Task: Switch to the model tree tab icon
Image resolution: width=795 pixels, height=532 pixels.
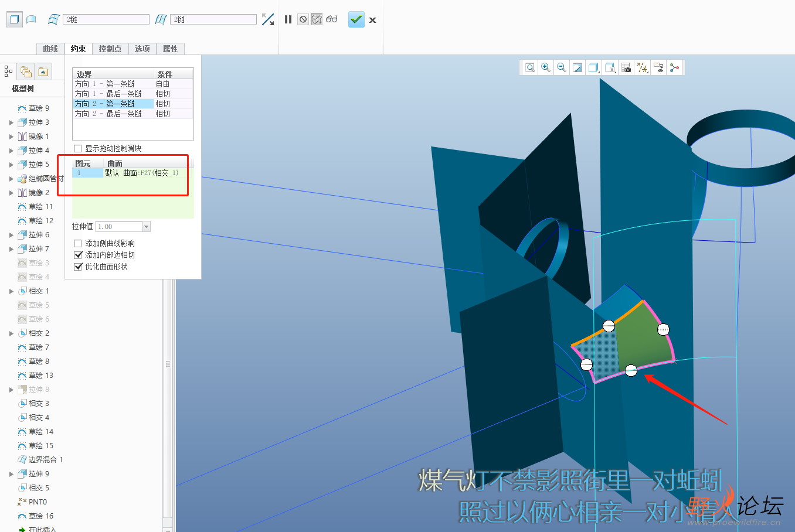Action: click(8, 71)
